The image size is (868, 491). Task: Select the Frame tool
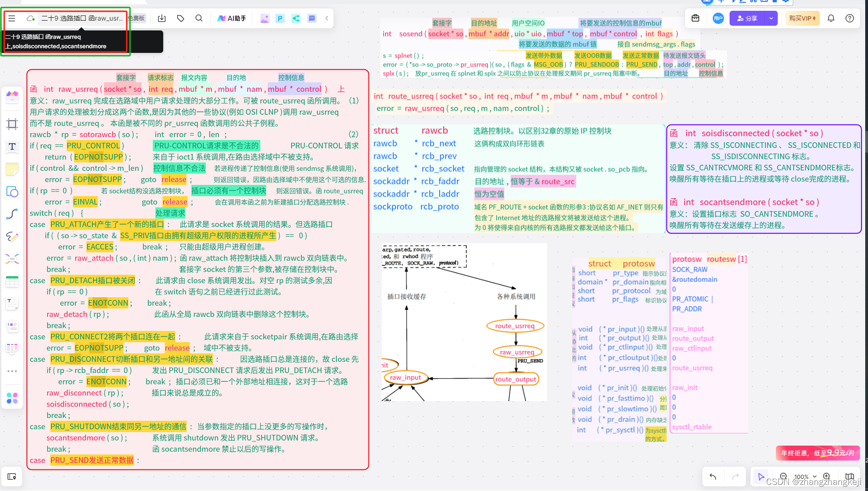pyautogui.click(x=12, y=124)
